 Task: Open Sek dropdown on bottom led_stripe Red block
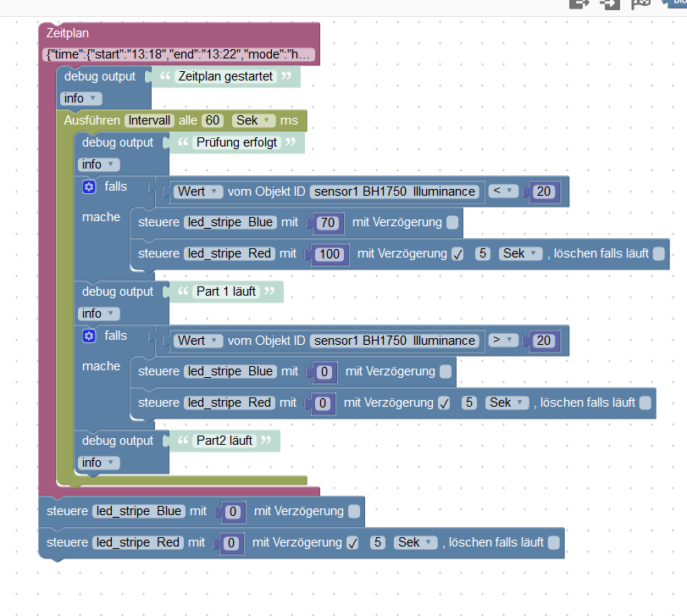(x=415, y=542)
